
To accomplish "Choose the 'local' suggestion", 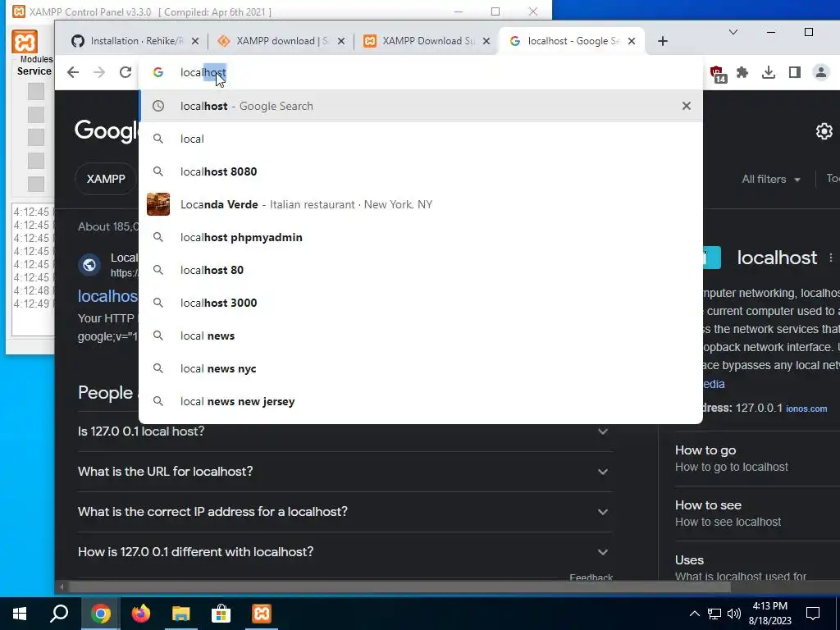I will pos(421,139).
